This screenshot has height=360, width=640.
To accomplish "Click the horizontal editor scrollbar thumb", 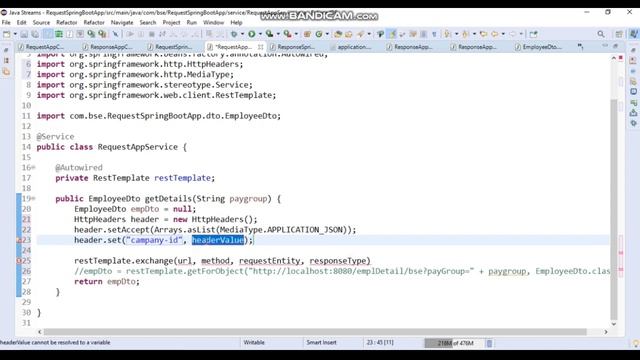I will pos(315,332).
